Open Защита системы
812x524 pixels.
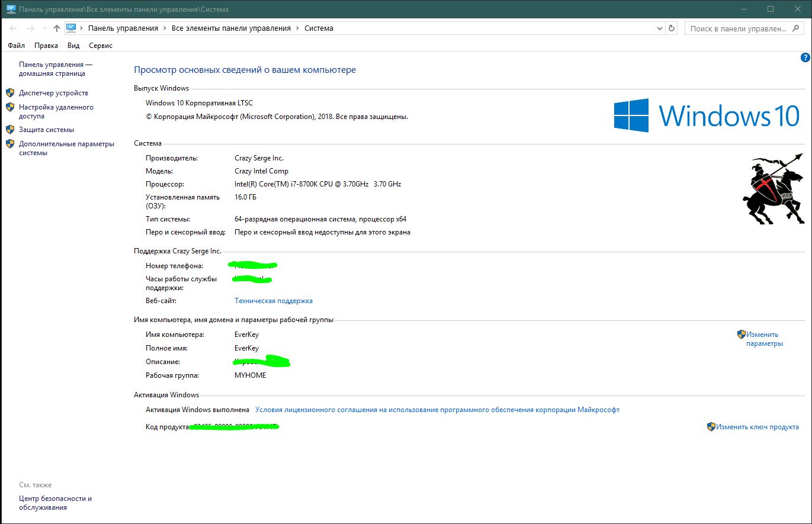46,130
